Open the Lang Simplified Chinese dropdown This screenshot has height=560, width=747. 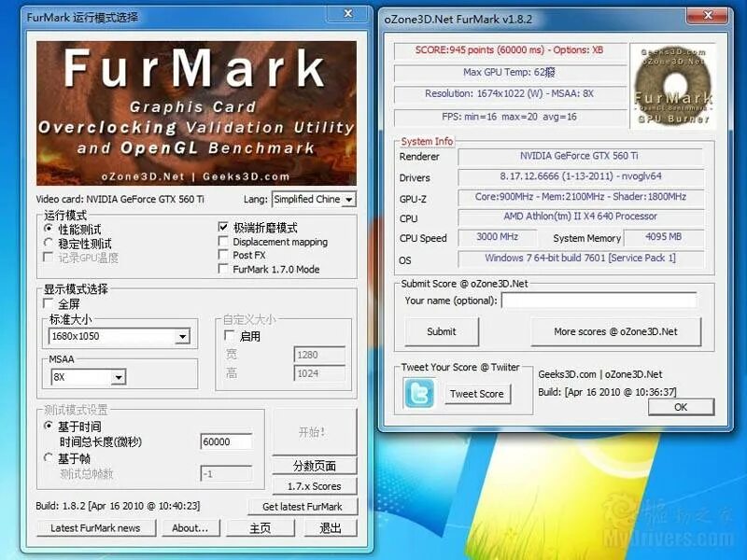pyautogui.click(x=314, y=200)
